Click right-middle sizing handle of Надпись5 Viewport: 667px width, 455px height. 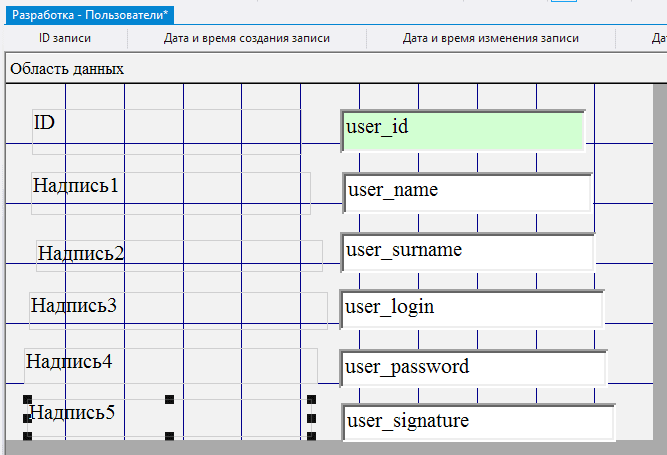311,418
